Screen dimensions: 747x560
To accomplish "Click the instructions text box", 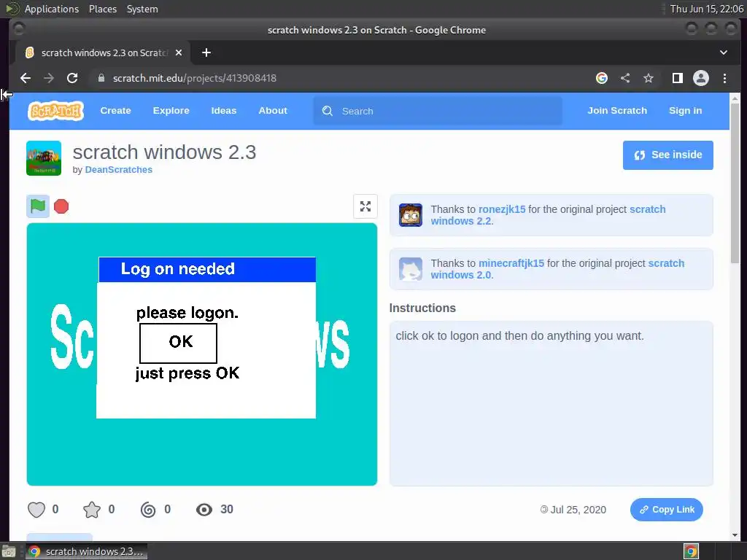I will pos(551,403).
